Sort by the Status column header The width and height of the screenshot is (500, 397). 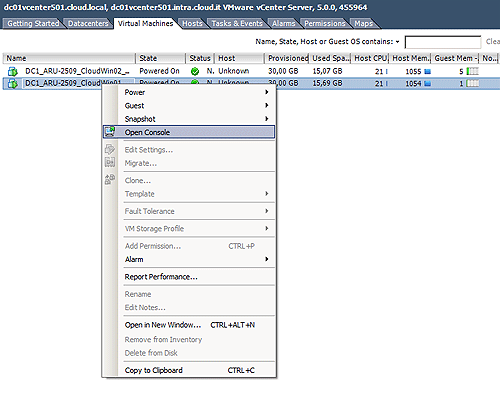(x=200, y=58)
